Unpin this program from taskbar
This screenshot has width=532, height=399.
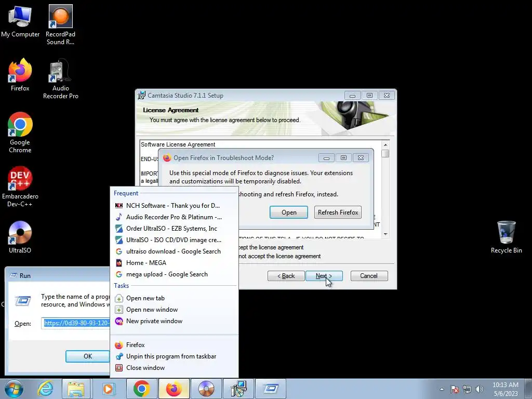click(x=174, y=356)
